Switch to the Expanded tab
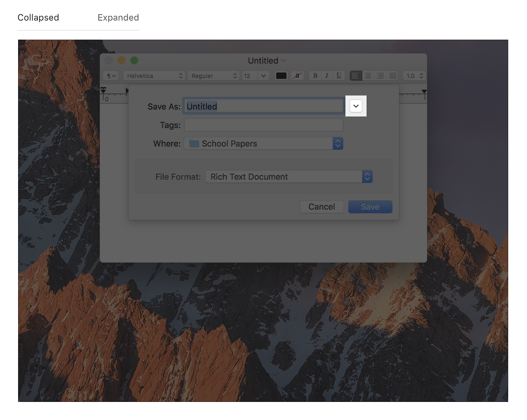 (x=118, y=18)
